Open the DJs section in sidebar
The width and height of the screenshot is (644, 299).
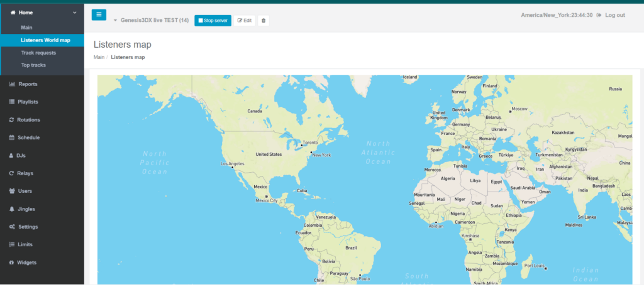[x=21, y=155]
